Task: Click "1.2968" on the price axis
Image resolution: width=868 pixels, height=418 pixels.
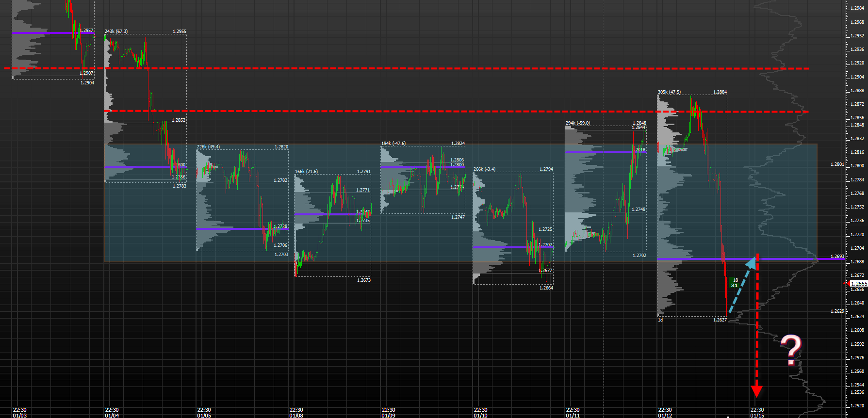Action: point(857,22)
